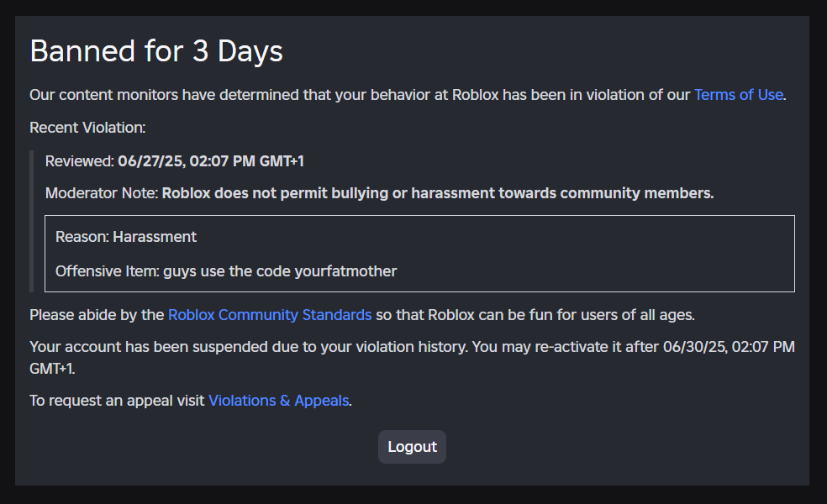Click the Please abide by the text
The image size is (827, 504).
97,315
